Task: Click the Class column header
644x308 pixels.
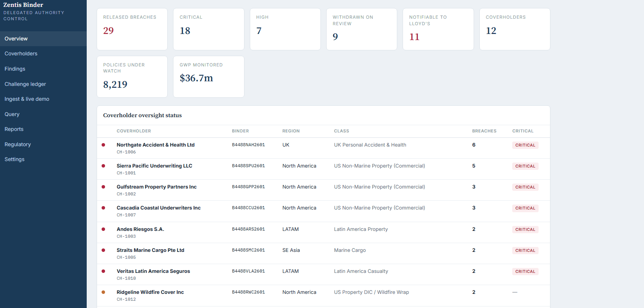Action: (x=341, y=131)
